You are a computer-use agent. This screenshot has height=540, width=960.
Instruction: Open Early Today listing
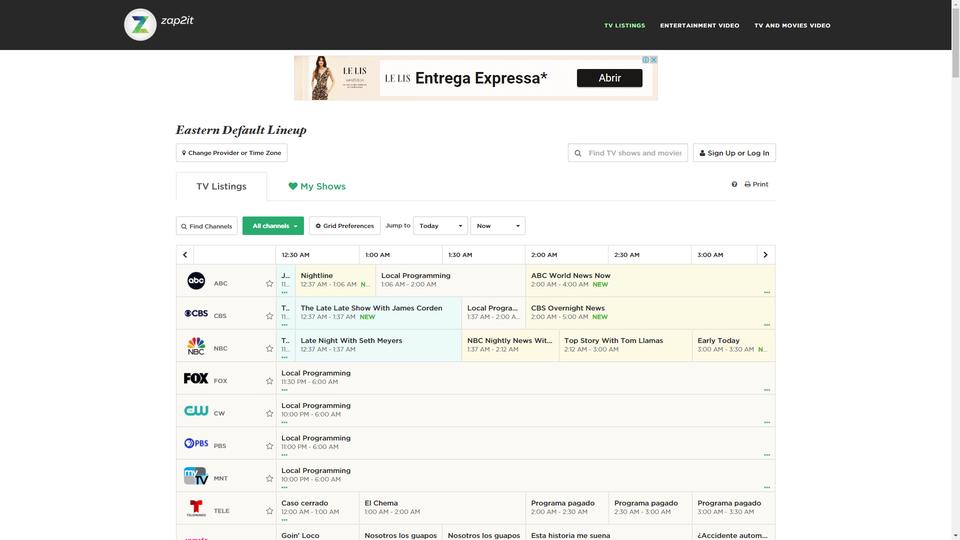(x=733, y=345)
